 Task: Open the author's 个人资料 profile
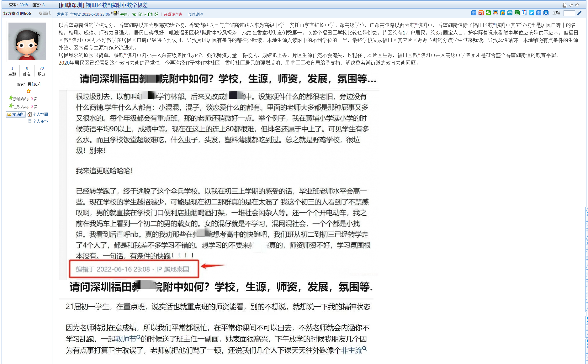coord(40,121)
